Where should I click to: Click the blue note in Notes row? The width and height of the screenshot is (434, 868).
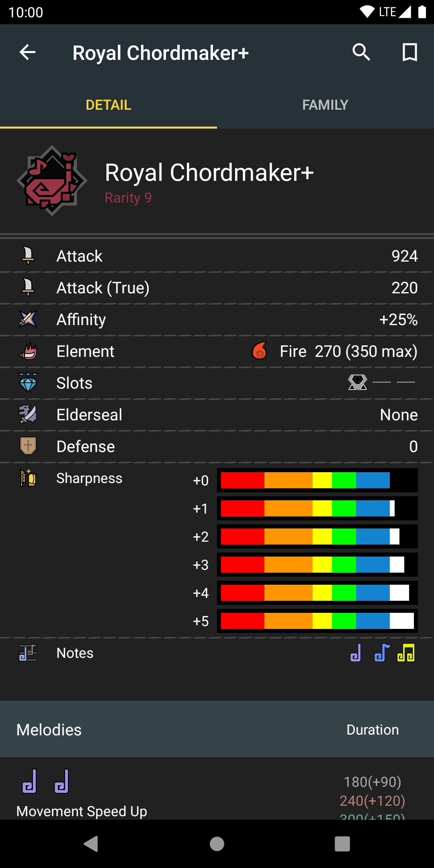[382, 653]
